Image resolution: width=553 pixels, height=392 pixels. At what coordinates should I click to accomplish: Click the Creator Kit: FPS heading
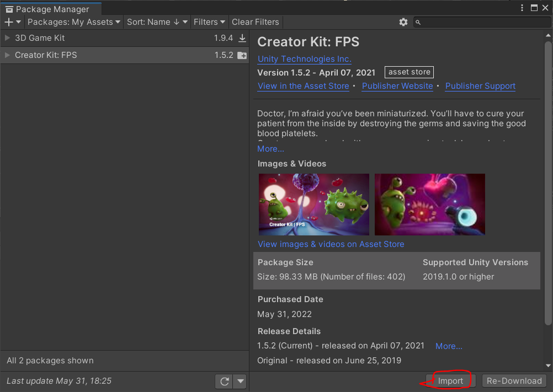[309, 42]
